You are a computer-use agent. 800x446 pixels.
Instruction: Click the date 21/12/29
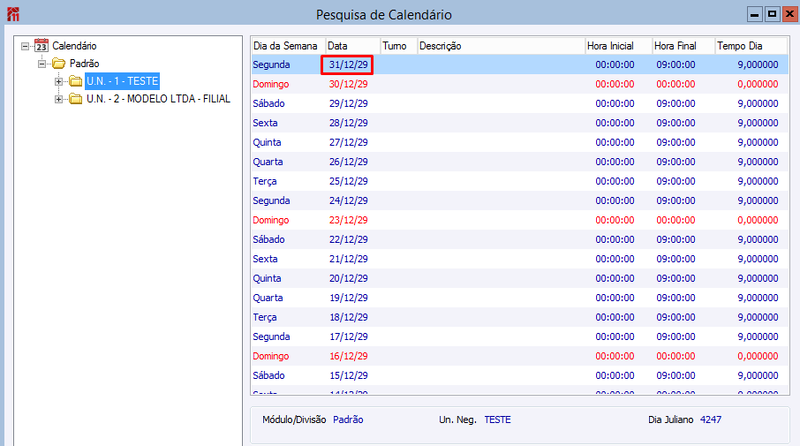coord(348,259)
